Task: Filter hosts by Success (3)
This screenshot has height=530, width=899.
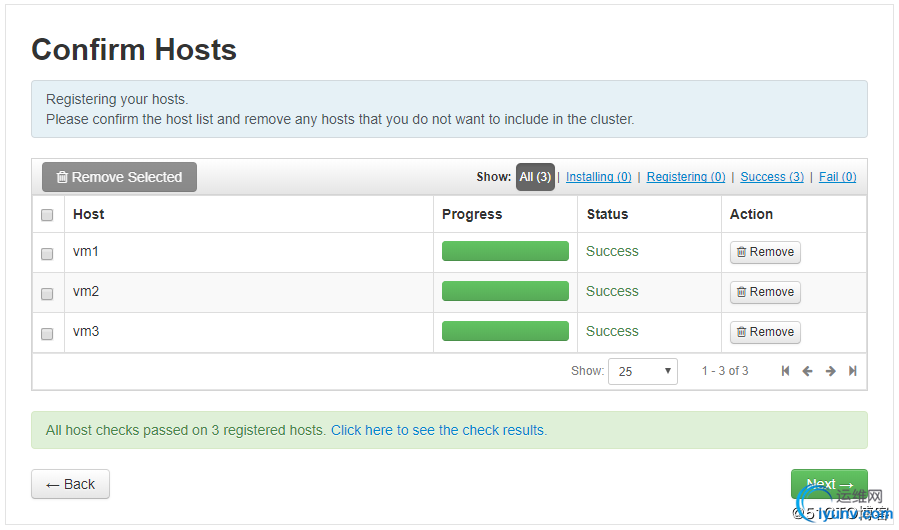Action: pyautogui.click(x=771, y=177)
